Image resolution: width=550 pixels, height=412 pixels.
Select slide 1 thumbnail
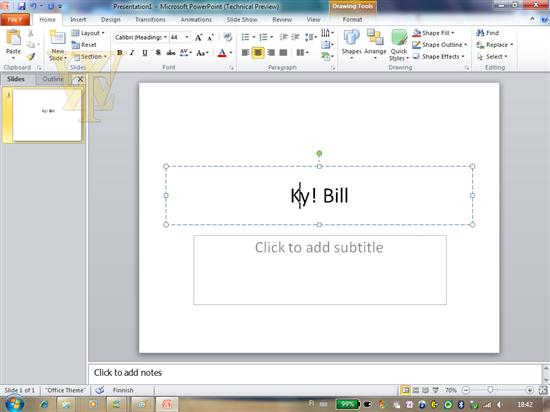tap(47, 115)
